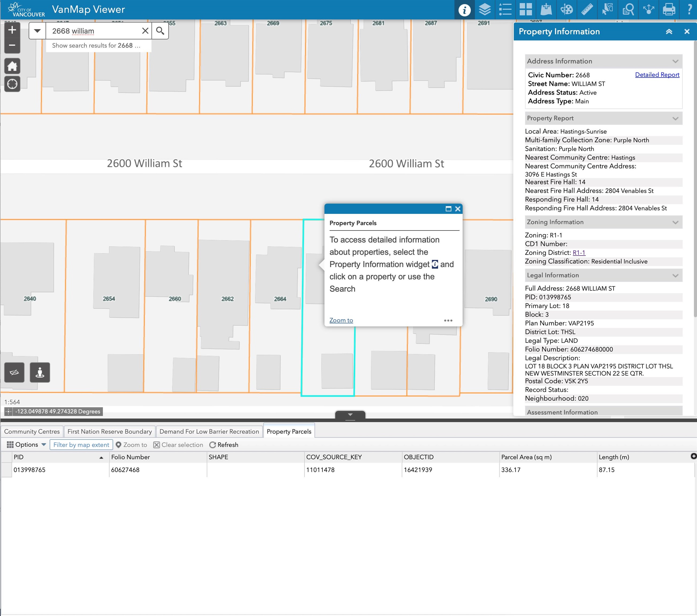Open the Legend widget
The image size is (697, 616).
point(505,10)
